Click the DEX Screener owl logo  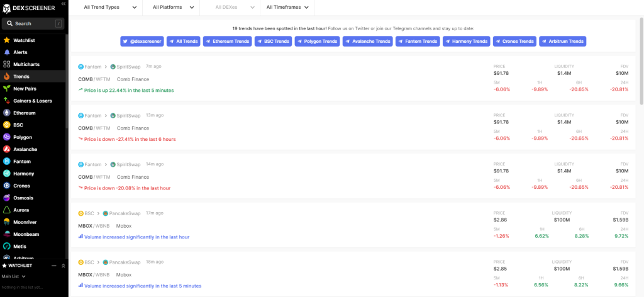(x=6, y=8)
